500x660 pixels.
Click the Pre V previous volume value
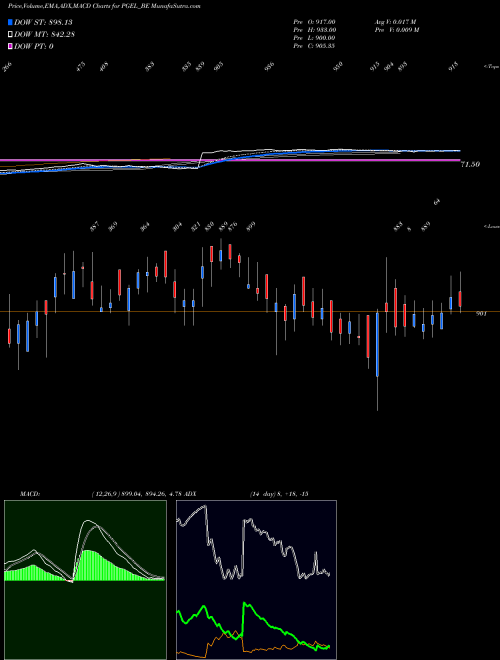click(x=396, y=30)
